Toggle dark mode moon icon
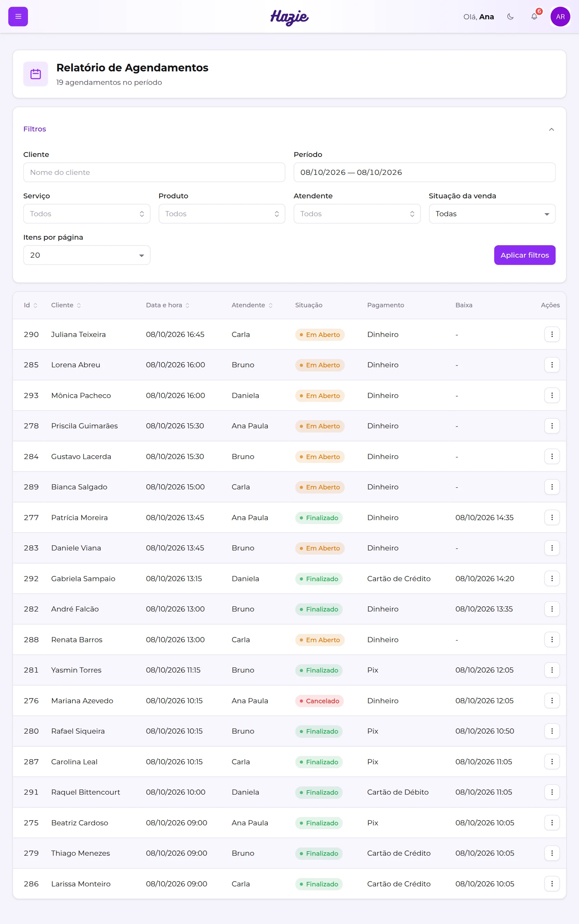This screenshot has height=924, width=579. click(x=510, y=17)
